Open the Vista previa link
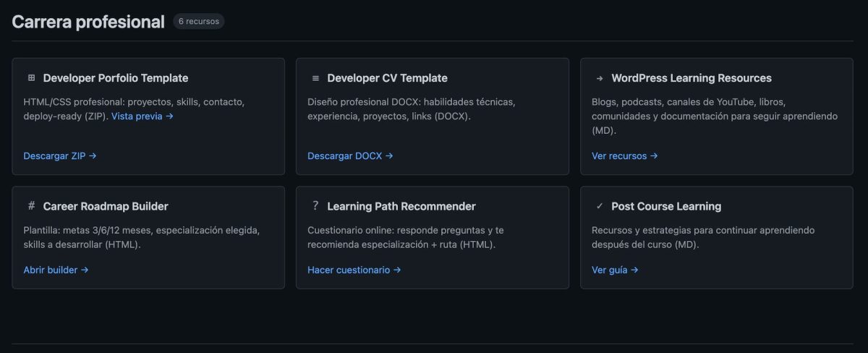This screenshot has width=868, height=353. pyautogui.click(x=142, y=116)
